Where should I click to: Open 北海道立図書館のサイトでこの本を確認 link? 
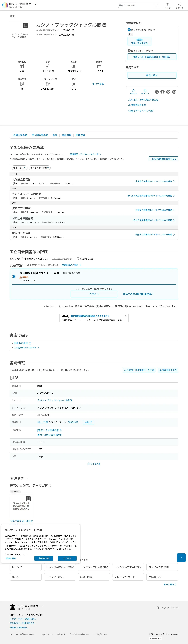[155, 182]
